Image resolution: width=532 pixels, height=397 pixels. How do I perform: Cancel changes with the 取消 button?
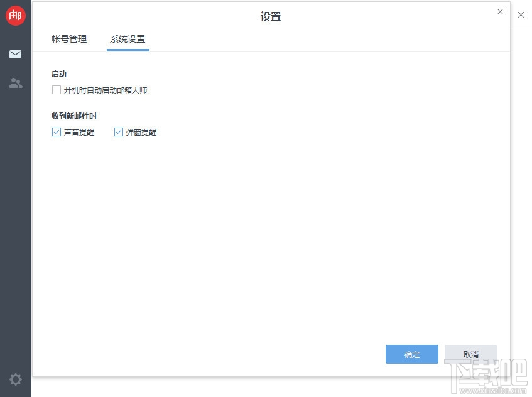point(470,354)
